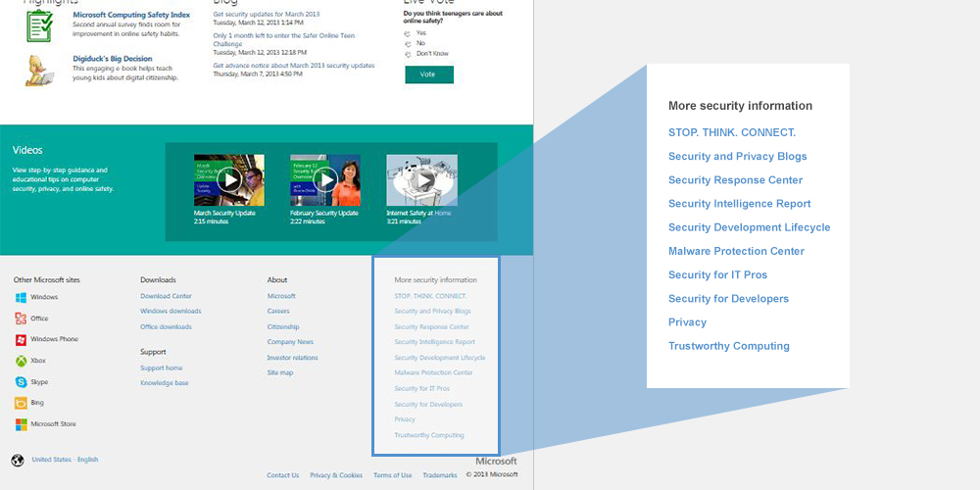Select the No radio option in Live Vote
This screenshot has width=980, height=490.
pos(408,44)
